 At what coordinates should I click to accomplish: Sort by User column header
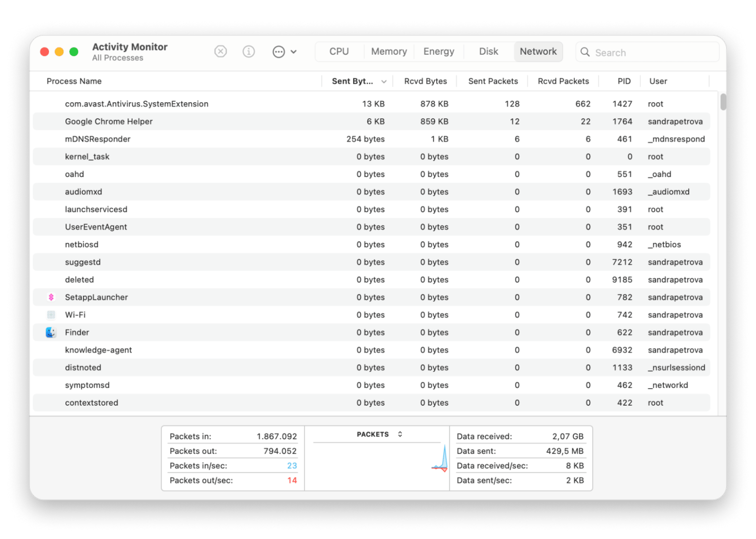coord(658,81)
